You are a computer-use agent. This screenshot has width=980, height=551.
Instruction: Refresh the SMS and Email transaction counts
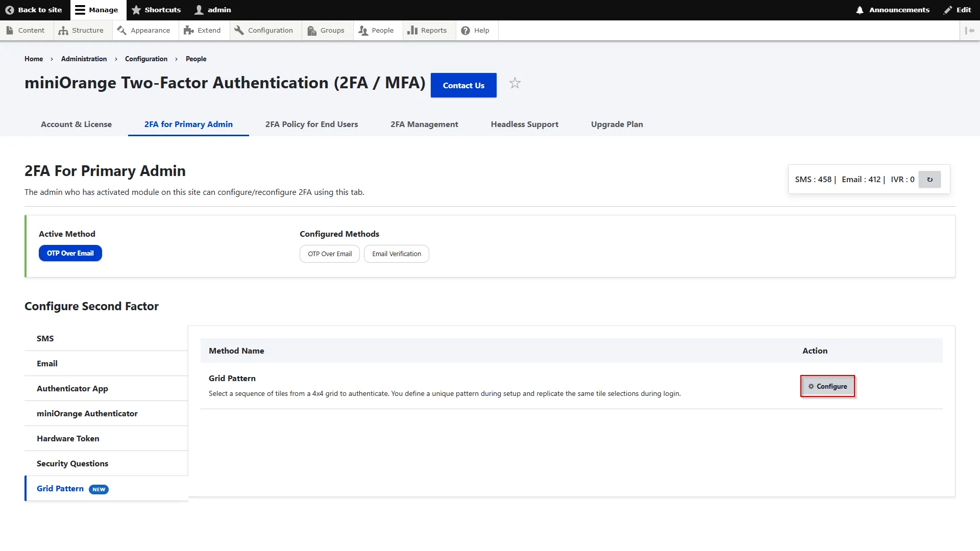coord(929,180)
